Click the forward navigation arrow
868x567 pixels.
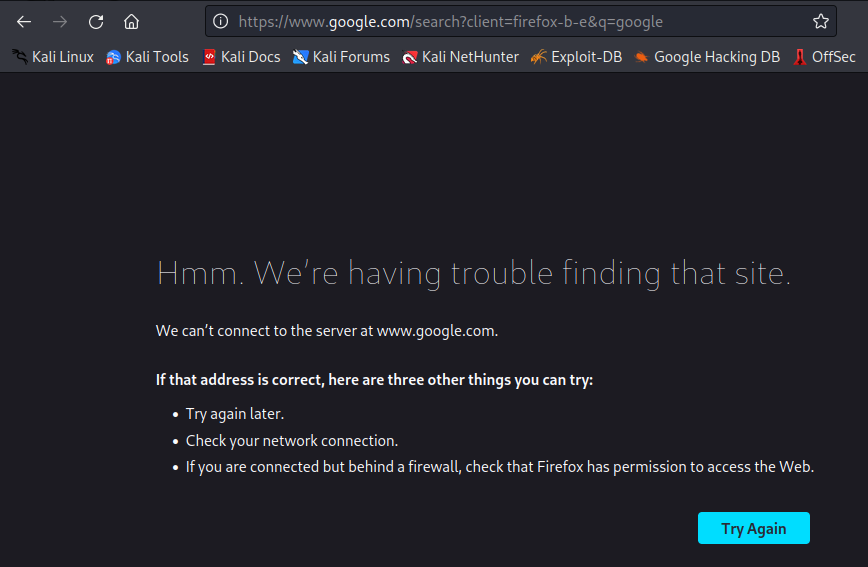[60, 22]
